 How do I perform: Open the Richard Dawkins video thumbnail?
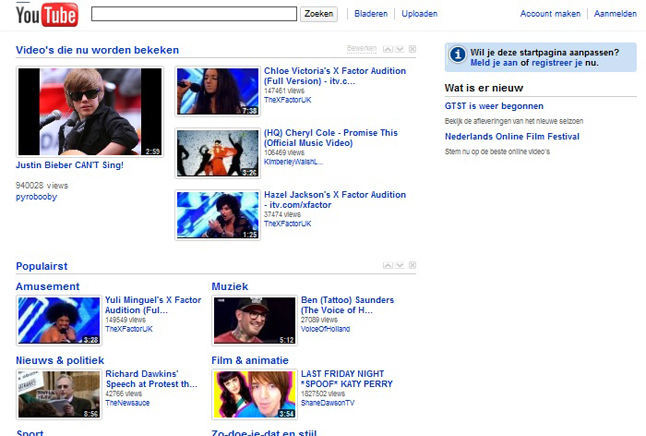coord(59,394)
